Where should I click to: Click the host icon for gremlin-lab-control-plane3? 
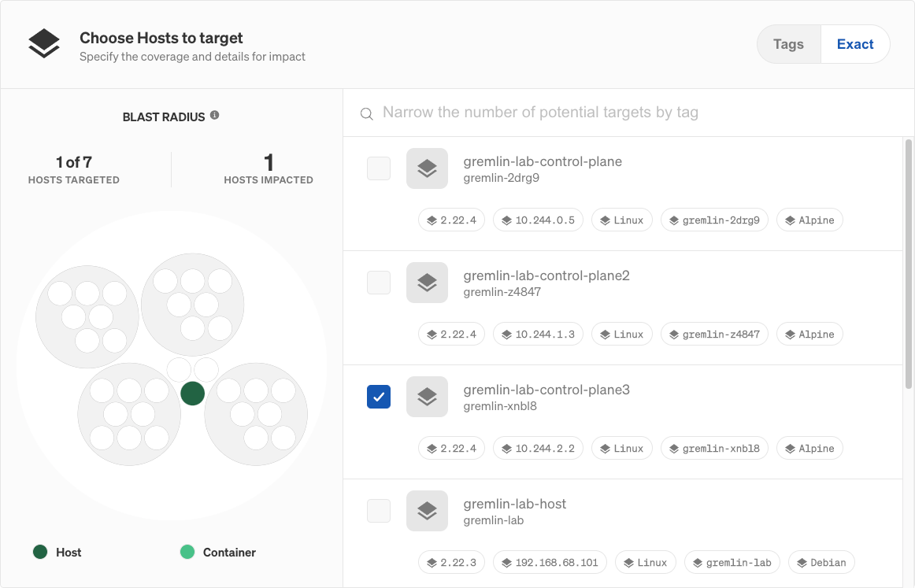pos(427,397)
